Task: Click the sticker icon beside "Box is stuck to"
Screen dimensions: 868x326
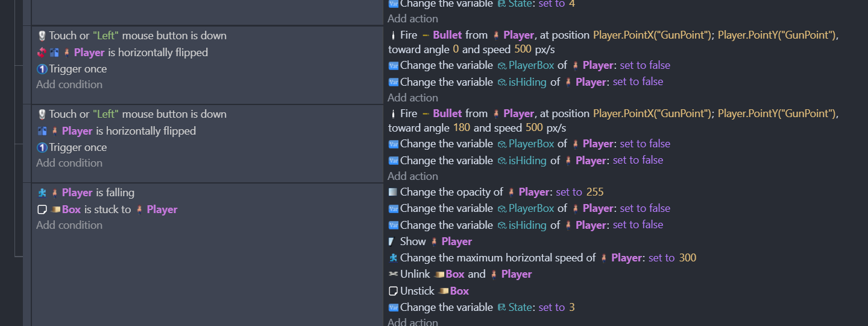Action: pyautogui.click(x=42, y=209)
